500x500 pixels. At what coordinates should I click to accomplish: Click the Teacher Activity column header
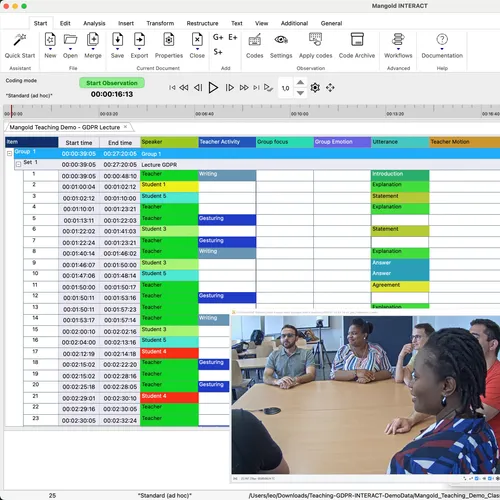pos(227,142)
